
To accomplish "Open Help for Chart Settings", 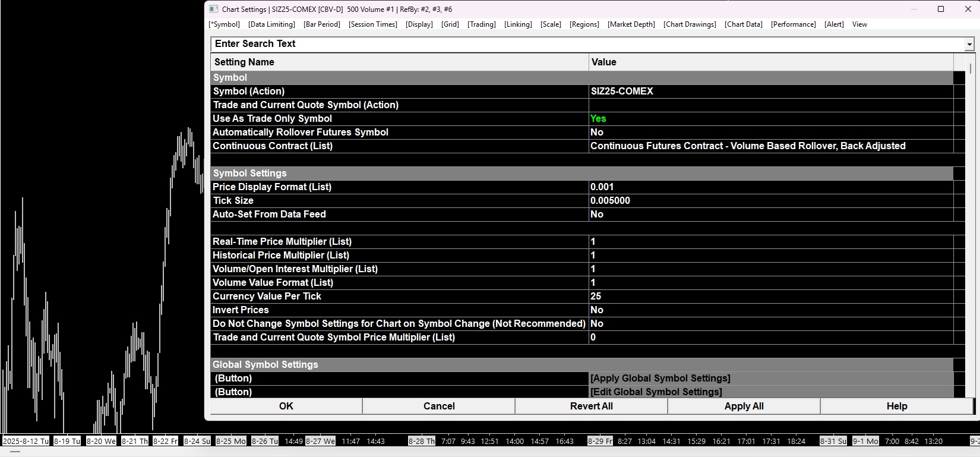I will click(x=897, y=406).
